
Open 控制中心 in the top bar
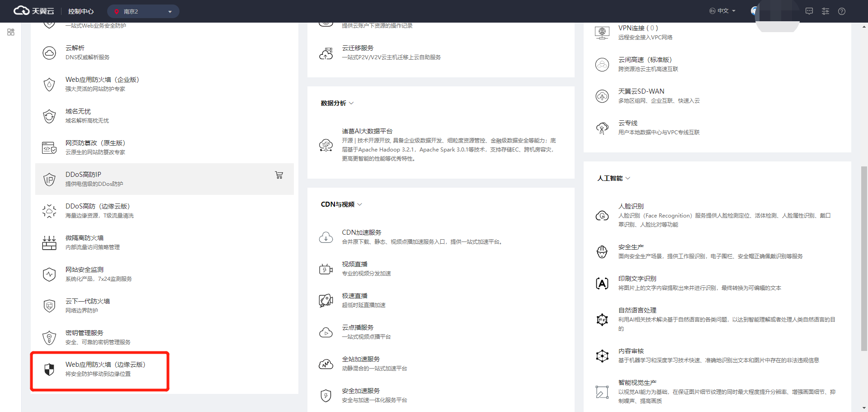(80, 11)
